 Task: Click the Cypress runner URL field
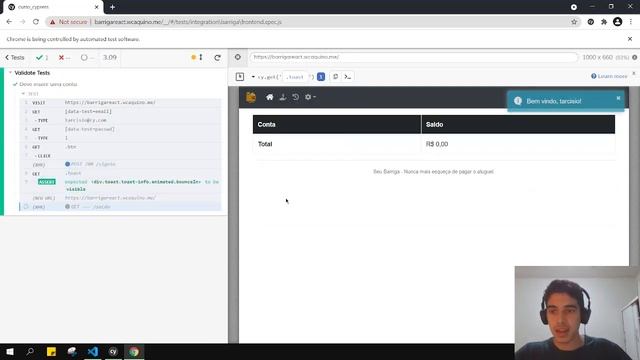click(413, 57)
